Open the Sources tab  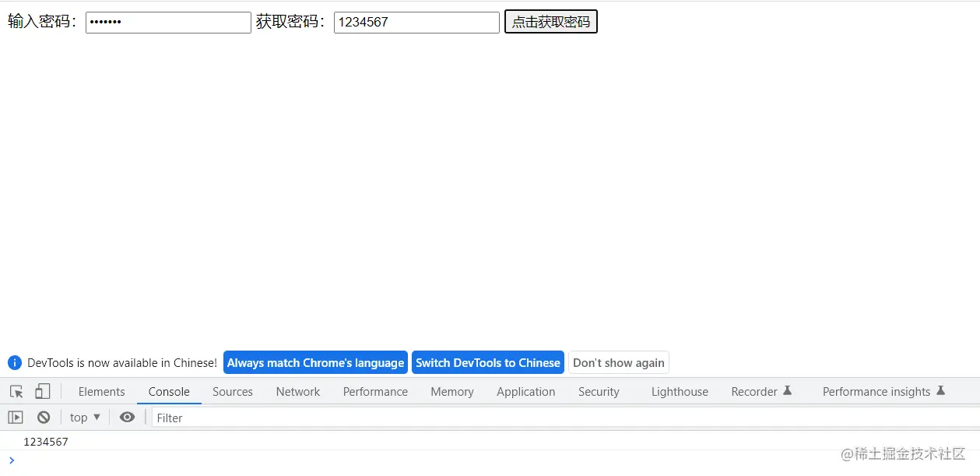(233, 392)
